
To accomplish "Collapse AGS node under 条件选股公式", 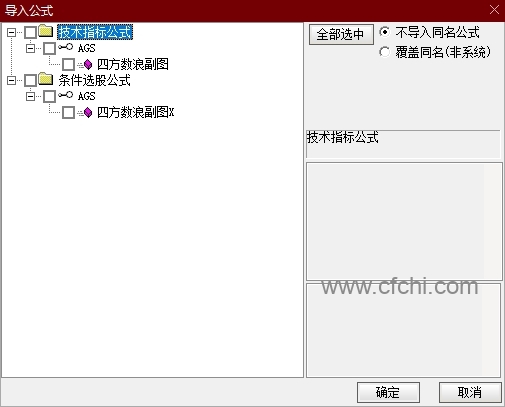I will tap(30, 96).
